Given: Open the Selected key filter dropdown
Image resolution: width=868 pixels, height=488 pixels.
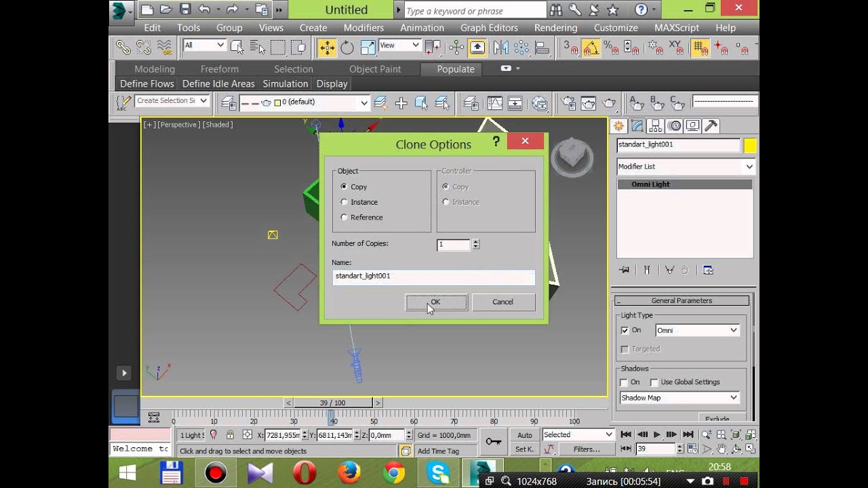Looking at the screenshot, I should pyautogui.click(x=578, y=435).
